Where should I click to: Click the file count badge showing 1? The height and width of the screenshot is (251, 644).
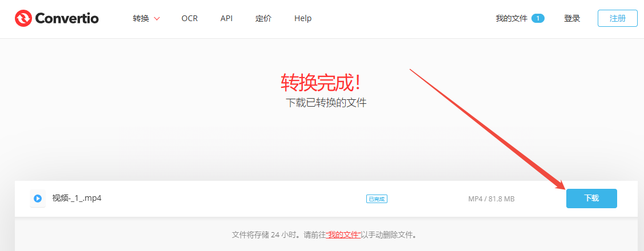538,18
